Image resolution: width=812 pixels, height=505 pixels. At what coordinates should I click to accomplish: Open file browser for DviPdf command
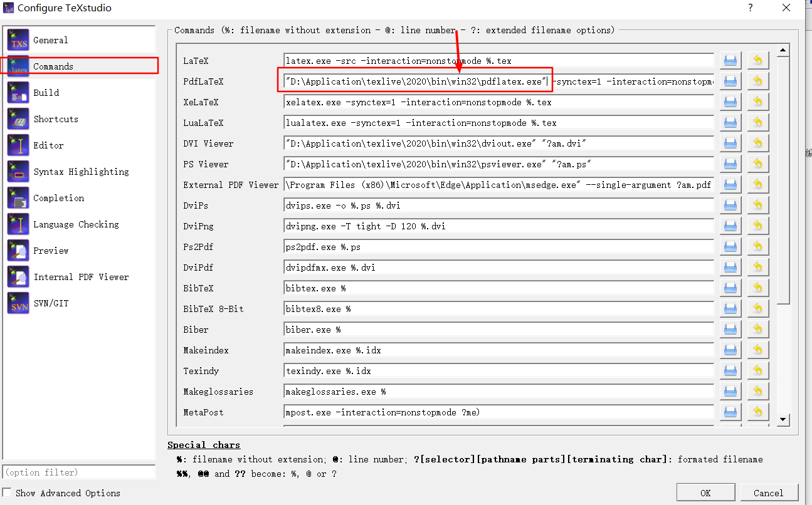pos(730,267)
